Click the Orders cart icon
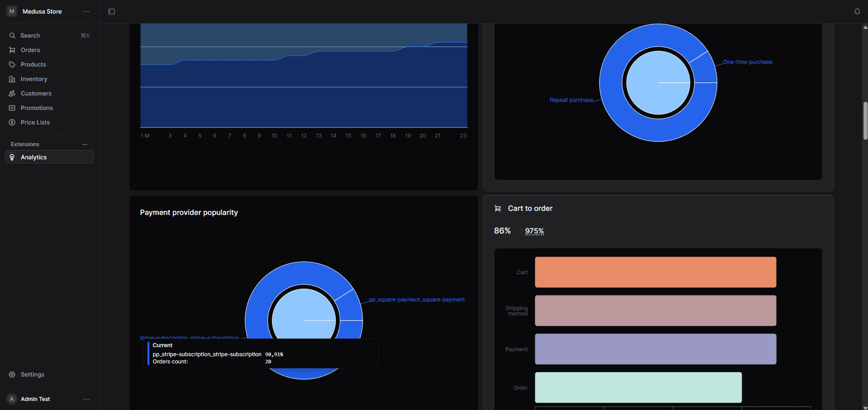The image size is (868, 410). pos(12,50)
